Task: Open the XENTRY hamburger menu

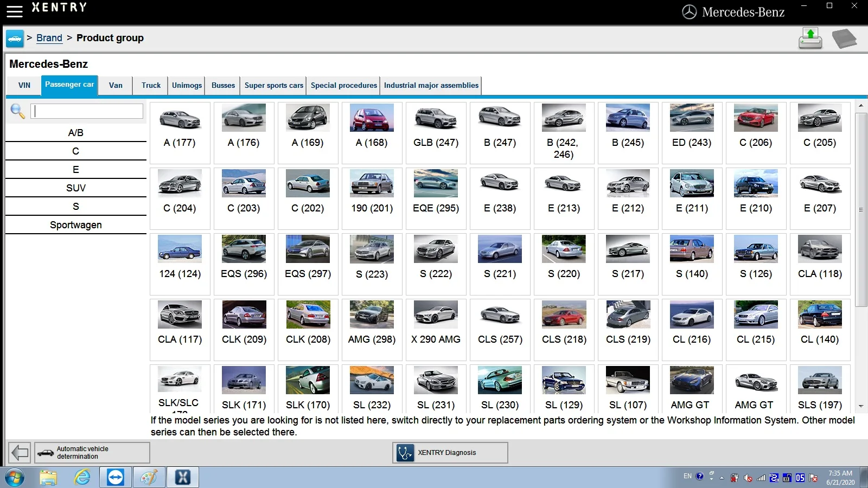Action: pyautogui.click(x=15, y=11)
